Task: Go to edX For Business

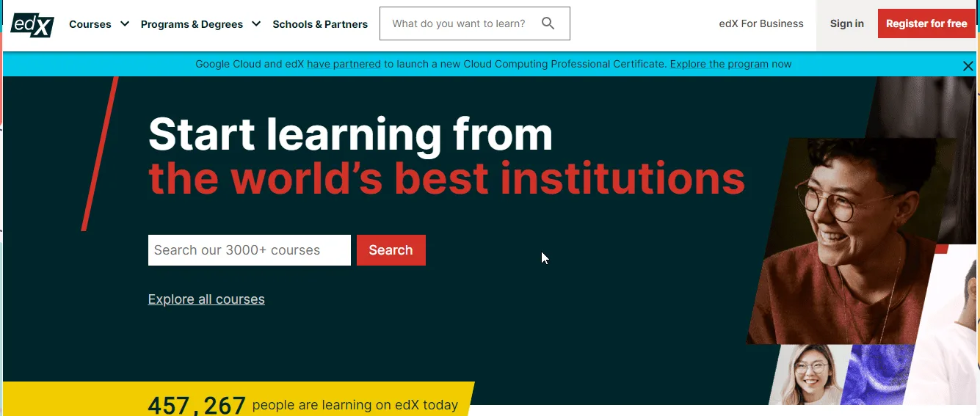Action: (x=761, y=23)
